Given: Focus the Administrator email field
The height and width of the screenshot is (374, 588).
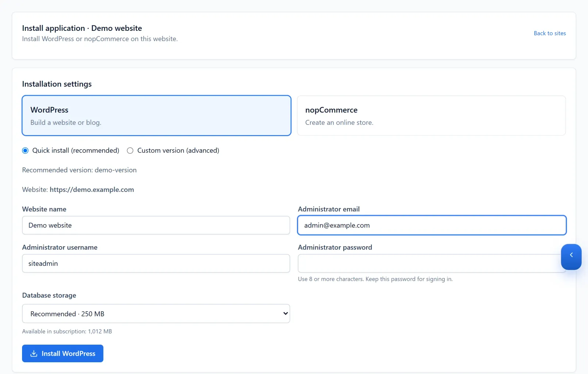Looking at the screenshot, I should click(x=432, y=225).
